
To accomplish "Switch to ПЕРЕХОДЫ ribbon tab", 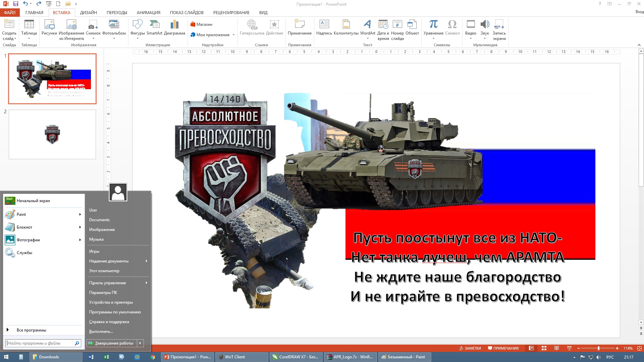I will click(x=117, y=12).
